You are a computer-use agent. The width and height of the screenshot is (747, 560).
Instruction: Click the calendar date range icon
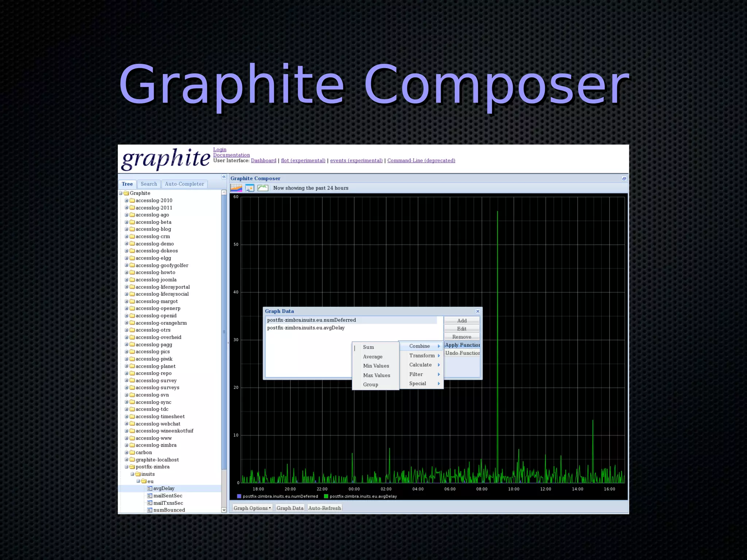(249, 188)
